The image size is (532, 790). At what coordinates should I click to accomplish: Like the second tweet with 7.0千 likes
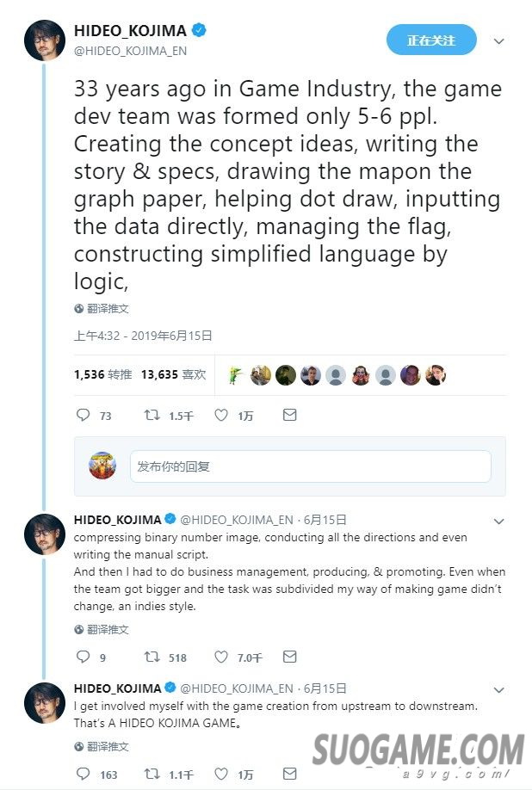click(x=221, y=657)
